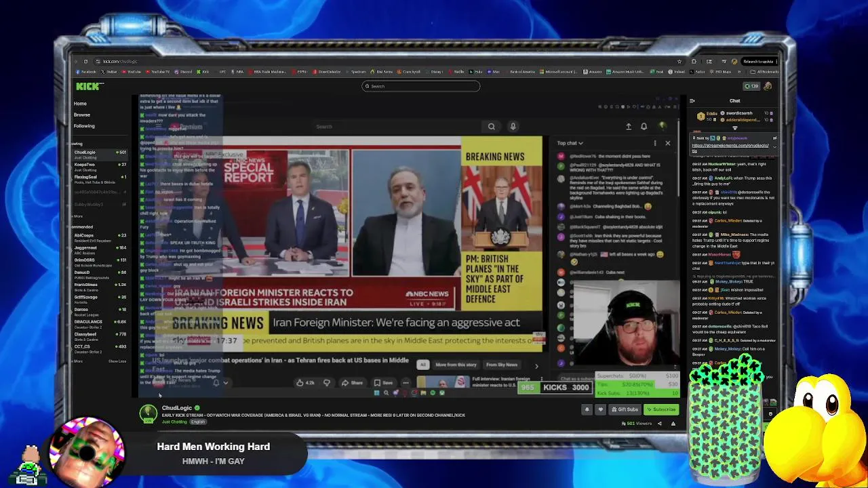Select the From Sky News chip

click(502, 365)
